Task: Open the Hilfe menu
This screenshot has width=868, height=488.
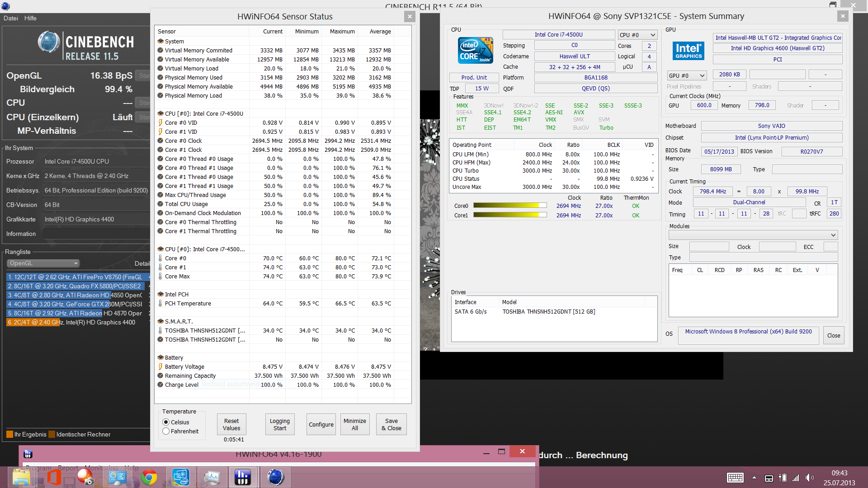Action: click(30, 18)
